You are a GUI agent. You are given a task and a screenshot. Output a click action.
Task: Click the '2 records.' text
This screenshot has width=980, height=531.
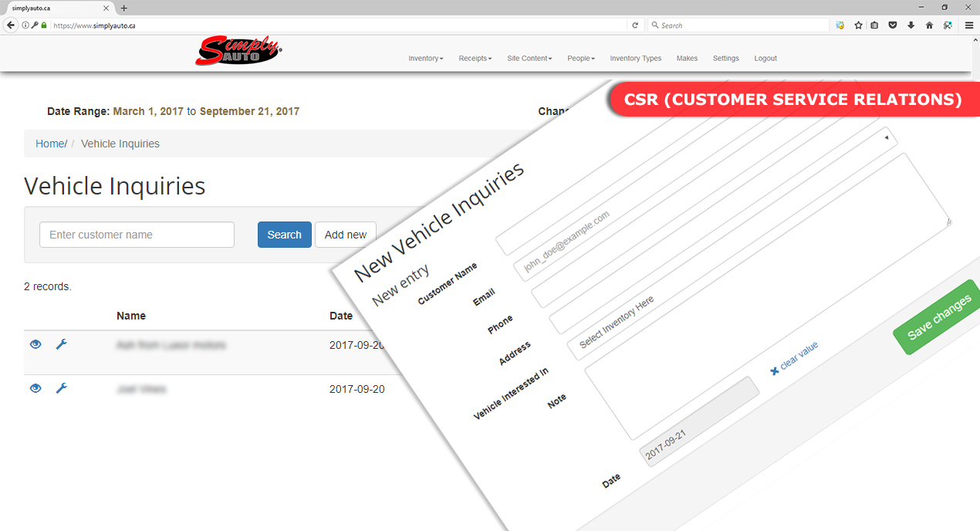point(48,286)
